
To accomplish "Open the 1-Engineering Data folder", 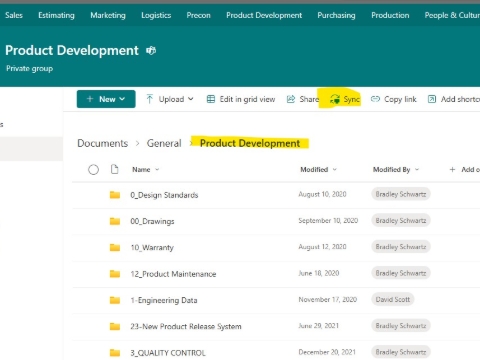I will pos(164,300).
